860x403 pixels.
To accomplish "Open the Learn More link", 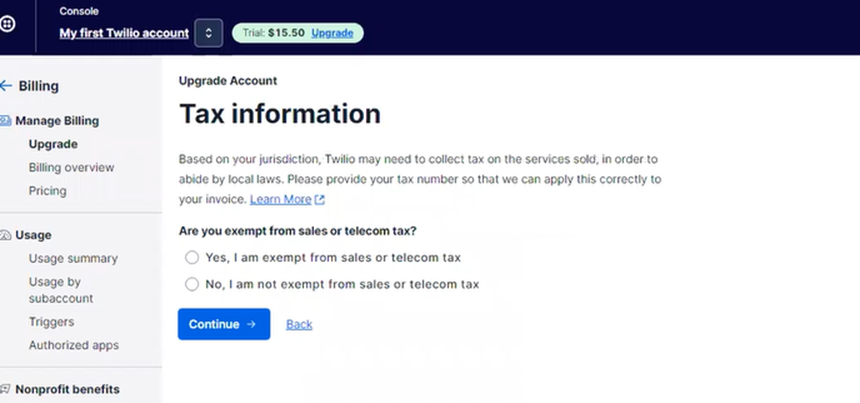I will click(x=280, y=200).
